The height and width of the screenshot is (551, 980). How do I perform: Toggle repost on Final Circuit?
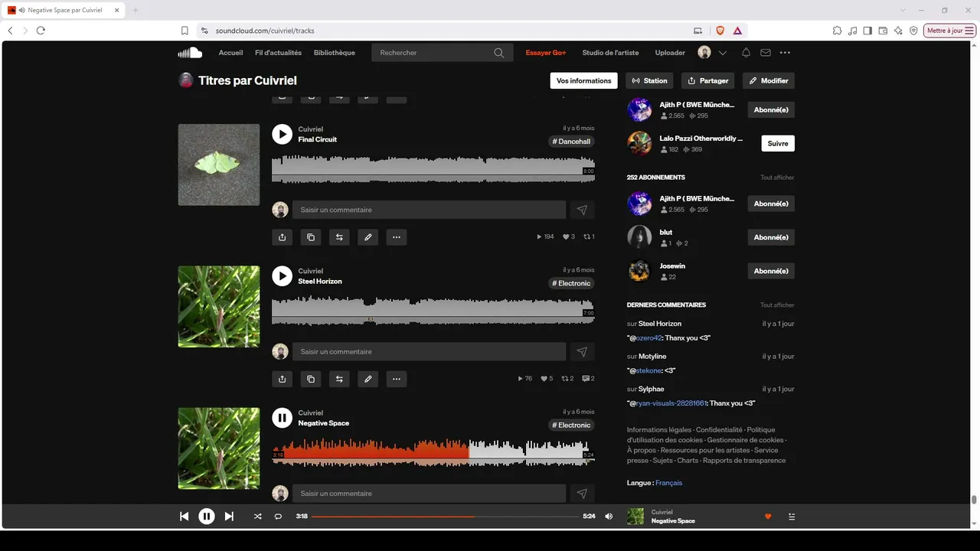[x=339, y=237]
